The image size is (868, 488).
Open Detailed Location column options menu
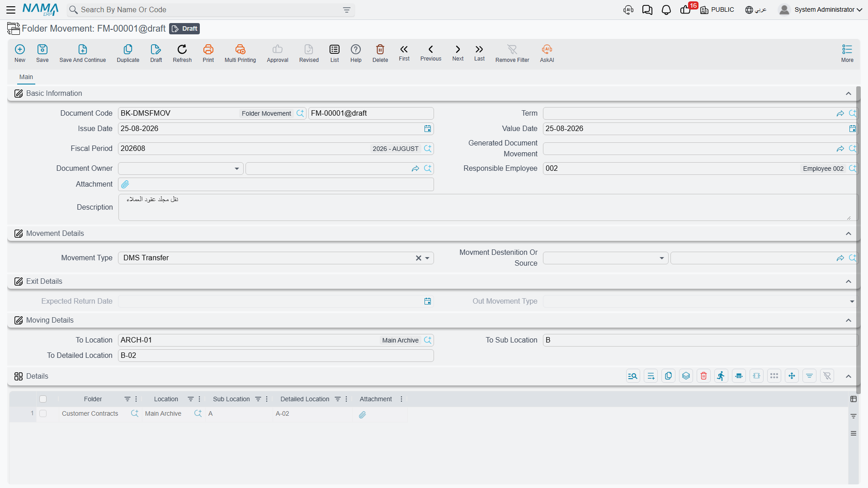click(346, 399)
